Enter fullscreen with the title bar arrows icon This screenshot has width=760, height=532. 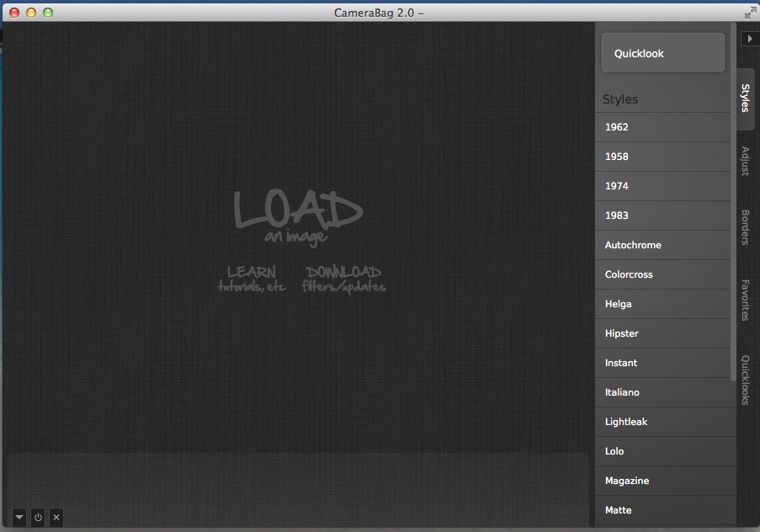(x=750, y=13)
